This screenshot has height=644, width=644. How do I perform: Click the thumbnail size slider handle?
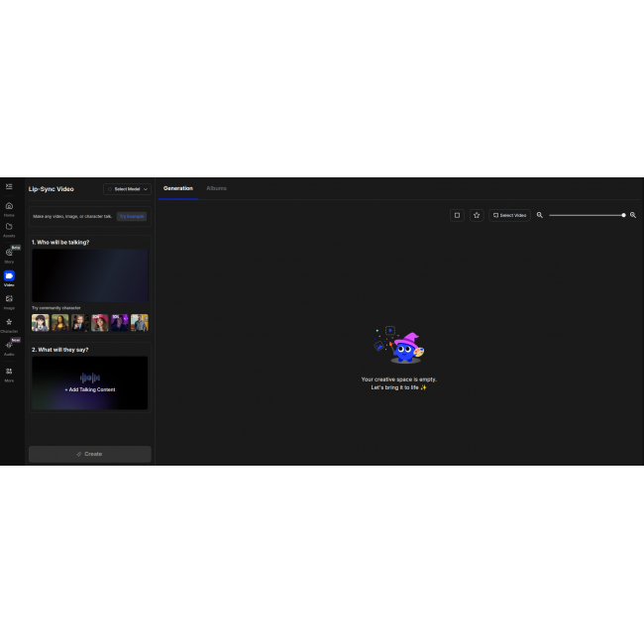(x=623, y=215)
